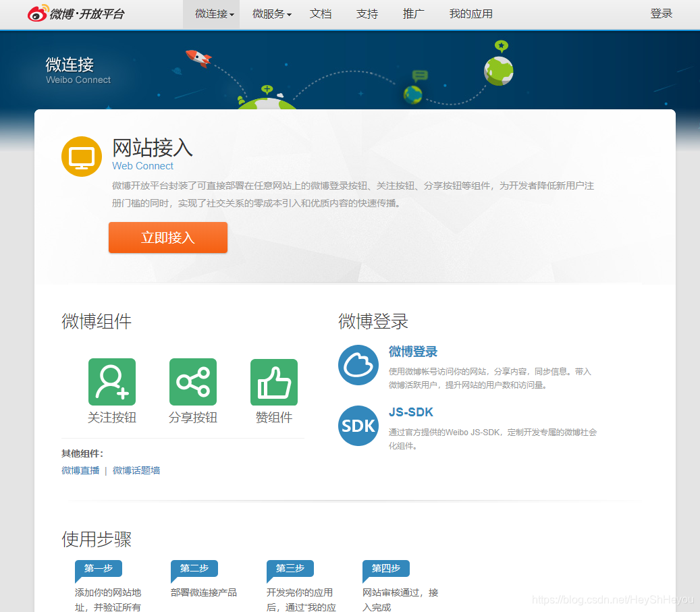
Task: Open the 支持 navigation item
Action: (367, 14)
